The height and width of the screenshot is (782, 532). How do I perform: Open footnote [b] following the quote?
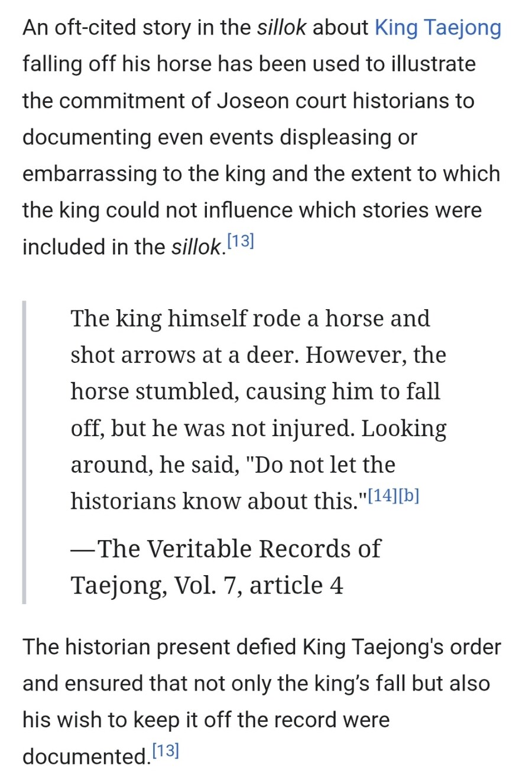tap(409, 495)
